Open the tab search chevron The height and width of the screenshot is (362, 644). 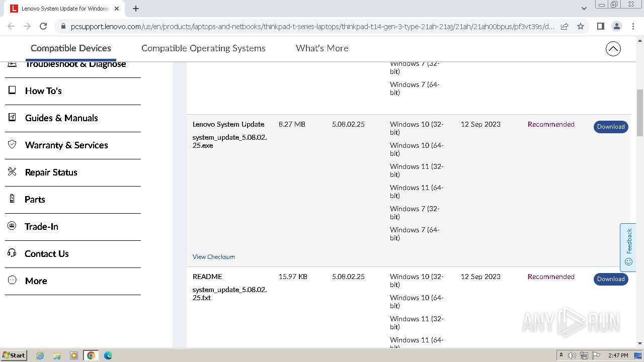(584, 9)
